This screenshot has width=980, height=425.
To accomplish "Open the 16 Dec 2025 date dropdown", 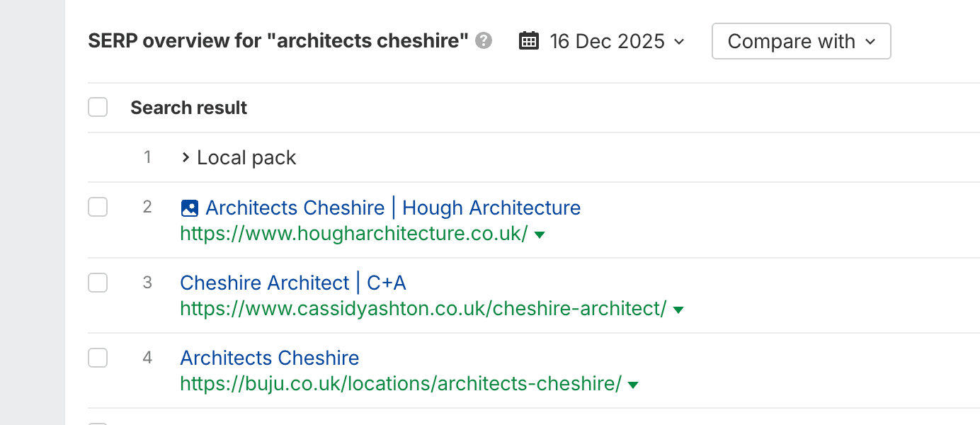I will (617, 41).
